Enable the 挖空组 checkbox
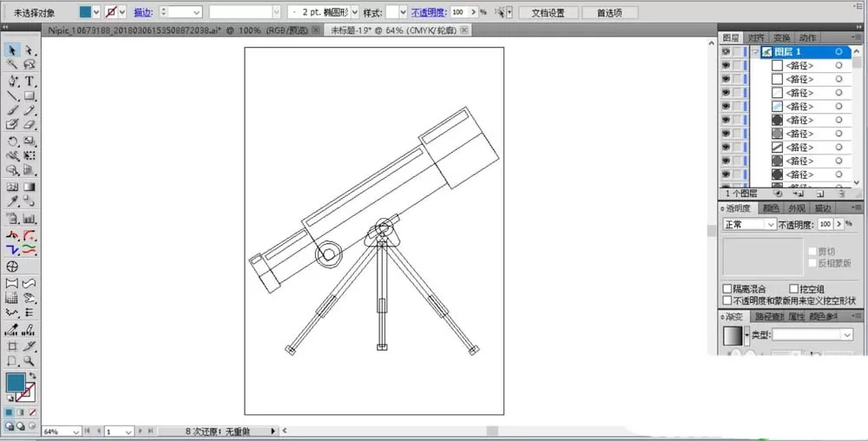Image resolution: width=868 pixels, height=441 pixels. coord(793,289)
